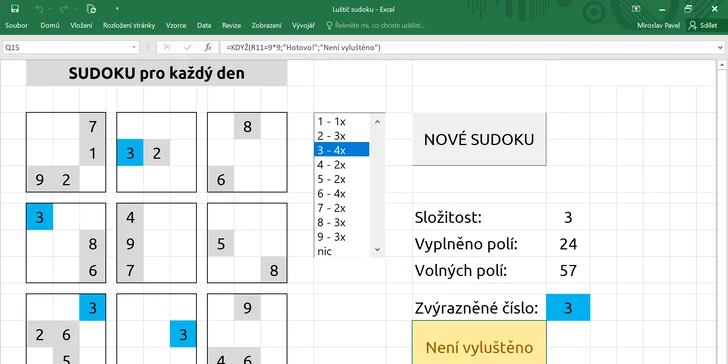Click the cell with 4 in center box
728x364 pixels.
click(x=130, y=217)
